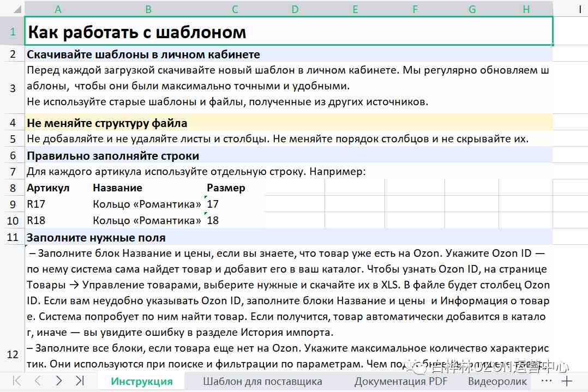The image size is (588, 392).
Task: Select row 3 header
Action: (x=13, y=88)
